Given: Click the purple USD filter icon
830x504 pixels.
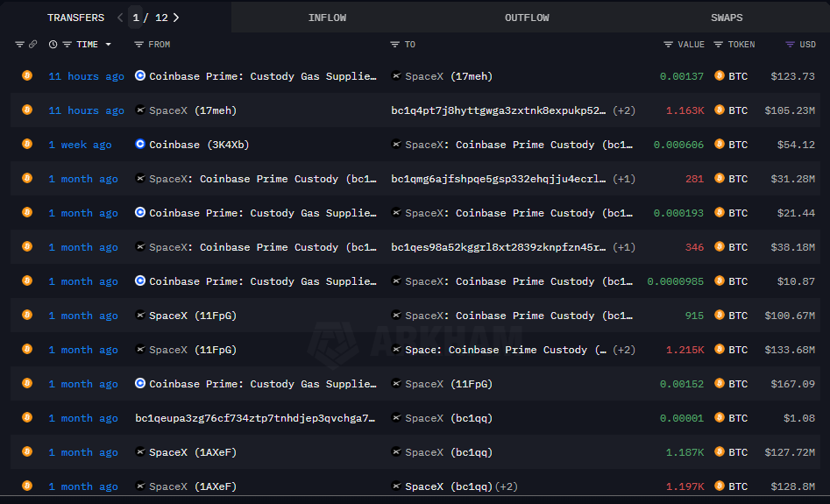Looking at the screenshot, I should pos(790,45).
